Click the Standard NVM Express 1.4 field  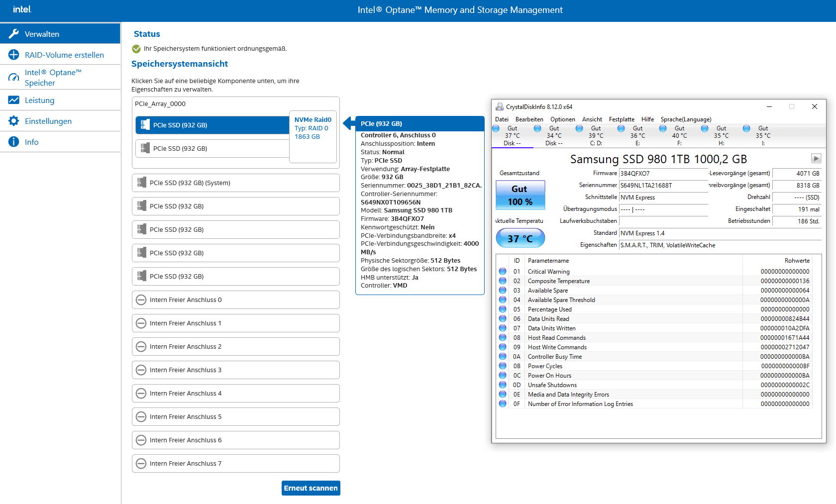coord(720,233)
